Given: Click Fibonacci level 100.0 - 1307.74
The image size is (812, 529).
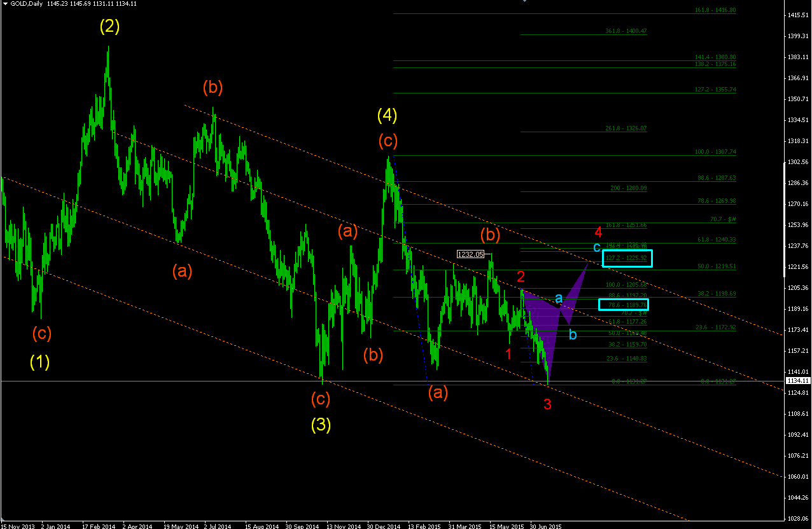Looking at the screenshot, I should point(715,153).
